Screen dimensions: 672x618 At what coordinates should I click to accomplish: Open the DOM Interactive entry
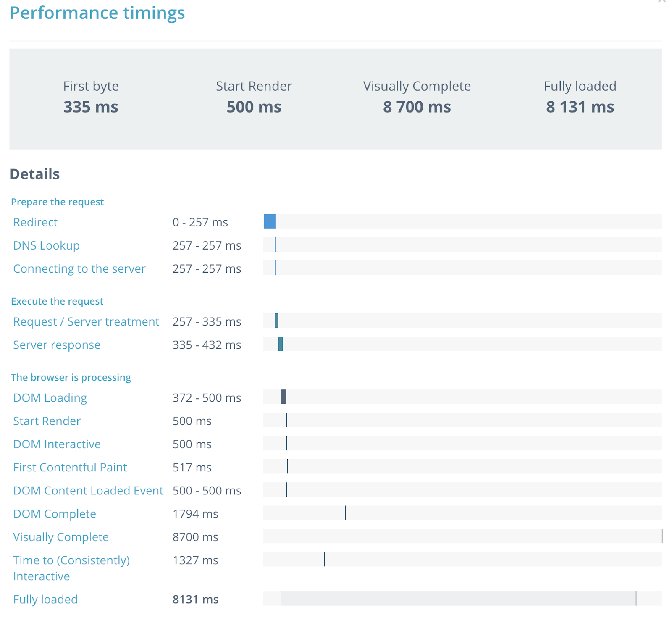(57, 444)
